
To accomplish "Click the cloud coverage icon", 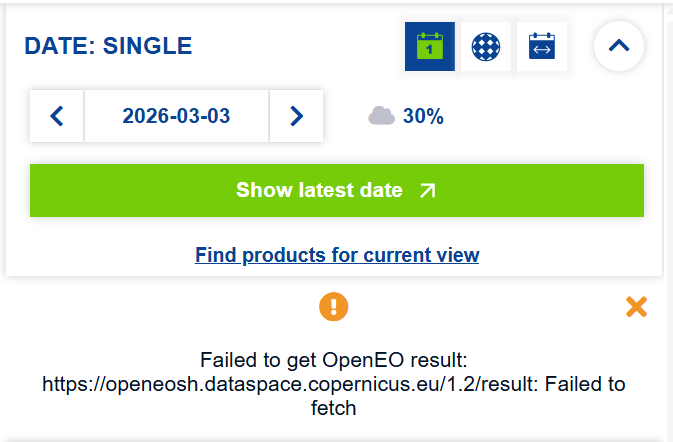I will point(381,116).
